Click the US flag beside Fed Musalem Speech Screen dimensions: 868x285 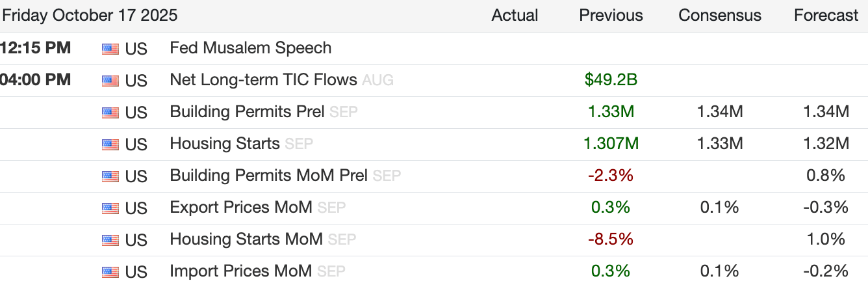coord(110,49)
